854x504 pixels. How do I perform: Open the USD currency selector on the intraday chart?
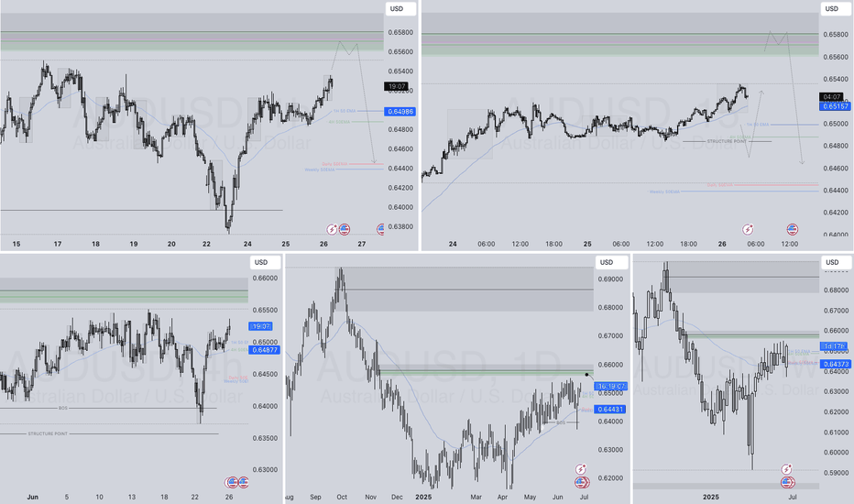(x=836, y=9)
